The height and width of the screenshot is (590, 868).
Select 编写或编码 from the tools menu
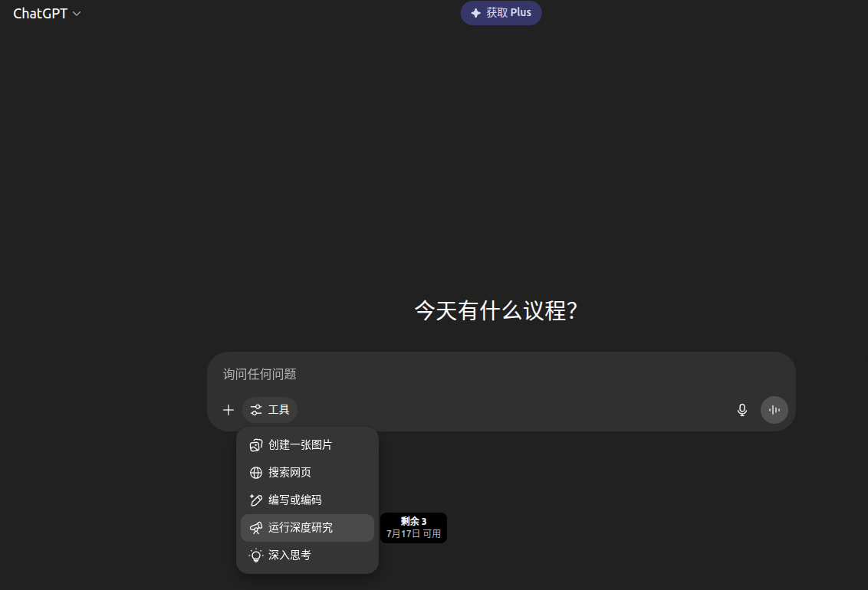pyautogui.click(x=307, y=500)
